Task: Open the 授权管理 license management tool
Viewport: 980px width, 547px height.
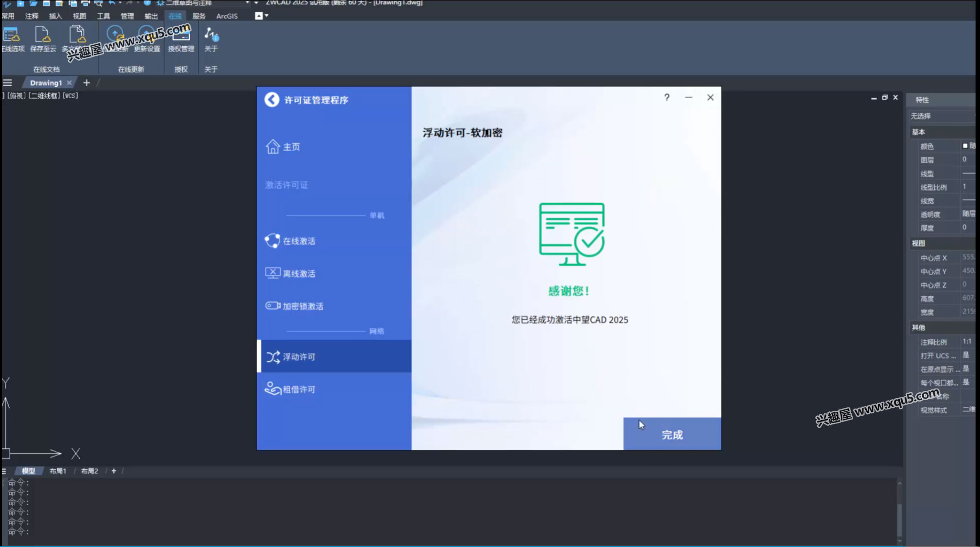Action: (x=181, y=39)
